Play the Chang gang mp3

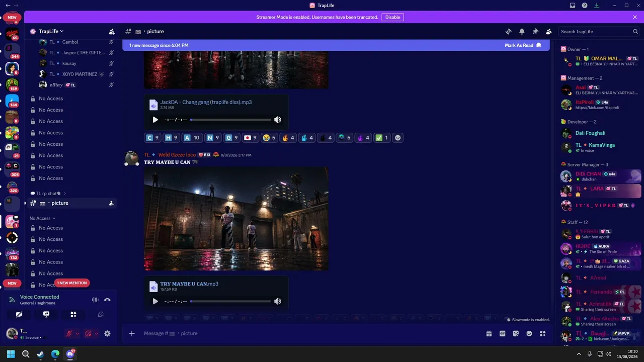[x=155, y=120]
